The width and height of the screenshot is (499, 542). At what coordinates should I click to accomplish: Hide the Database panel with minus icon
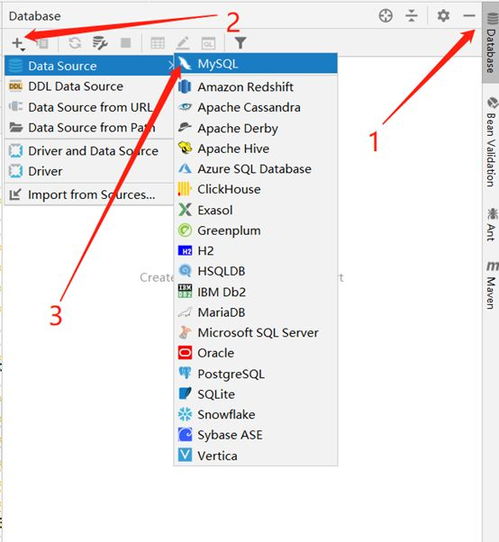click(x=469, y=16)
